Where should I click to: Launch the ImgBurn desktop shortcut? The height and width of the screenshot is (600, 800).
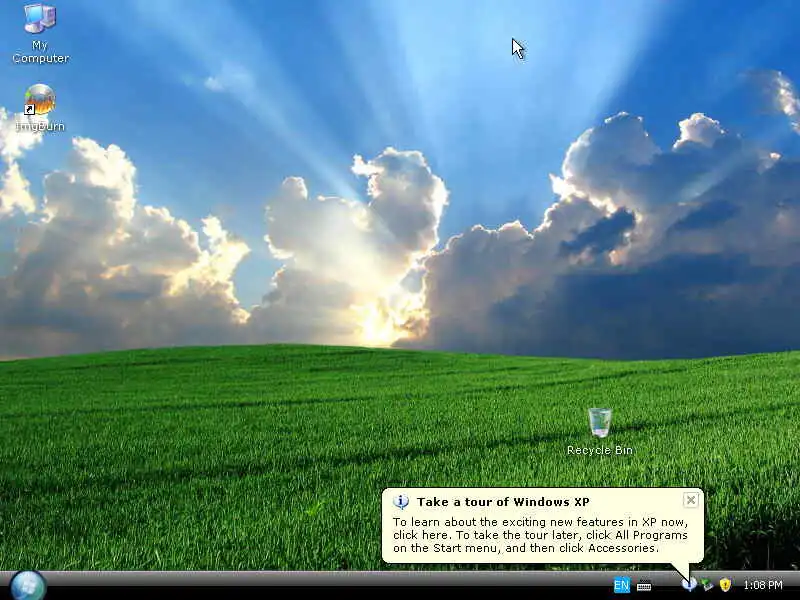(x=40, y=108)
